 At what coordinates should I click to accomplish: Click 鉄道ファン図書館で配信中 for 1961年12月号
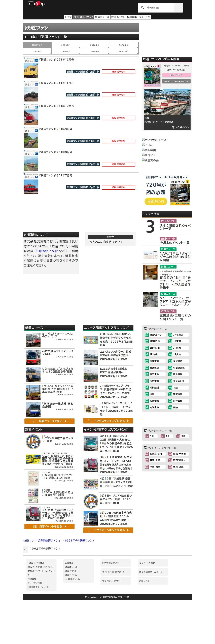(83, 72)
